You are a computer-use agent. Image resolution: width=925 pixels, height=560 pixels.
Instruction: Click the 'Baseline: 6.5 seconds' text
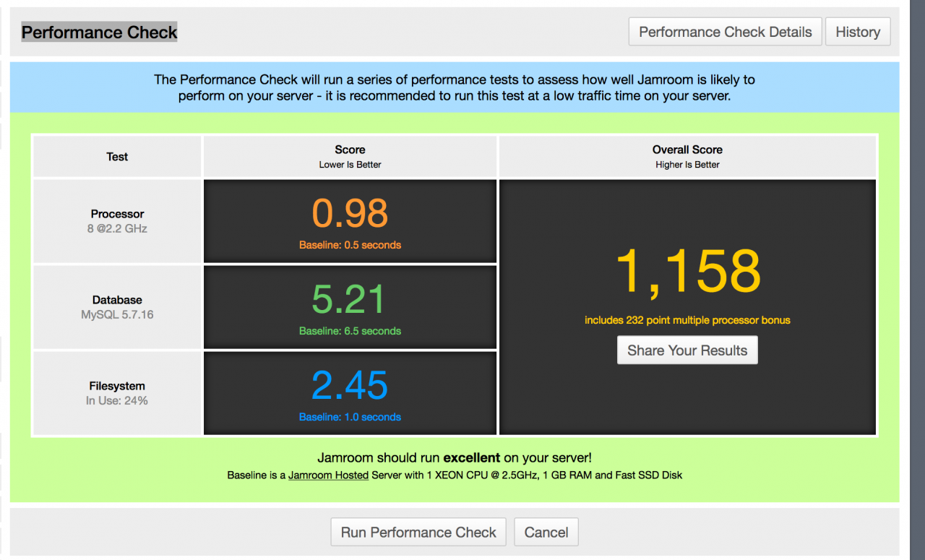350,331
